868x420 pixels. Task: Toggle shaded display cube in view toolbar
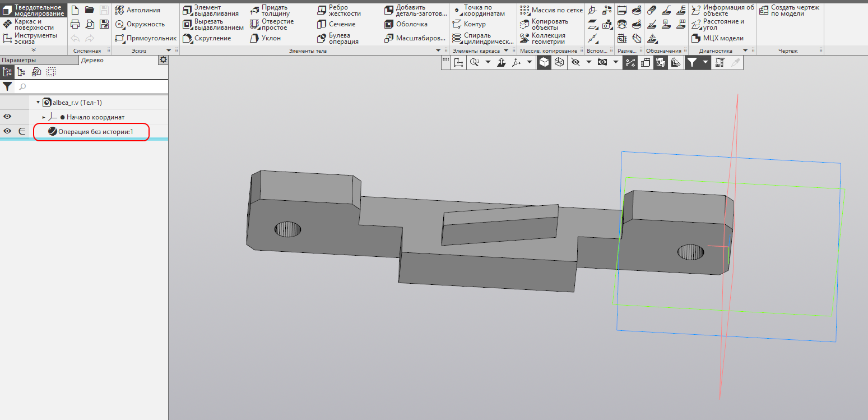tap(544, 62)
